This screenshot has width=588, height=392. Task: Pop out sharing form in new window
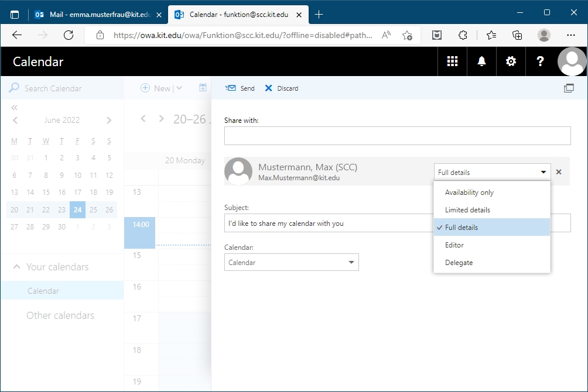569,88
